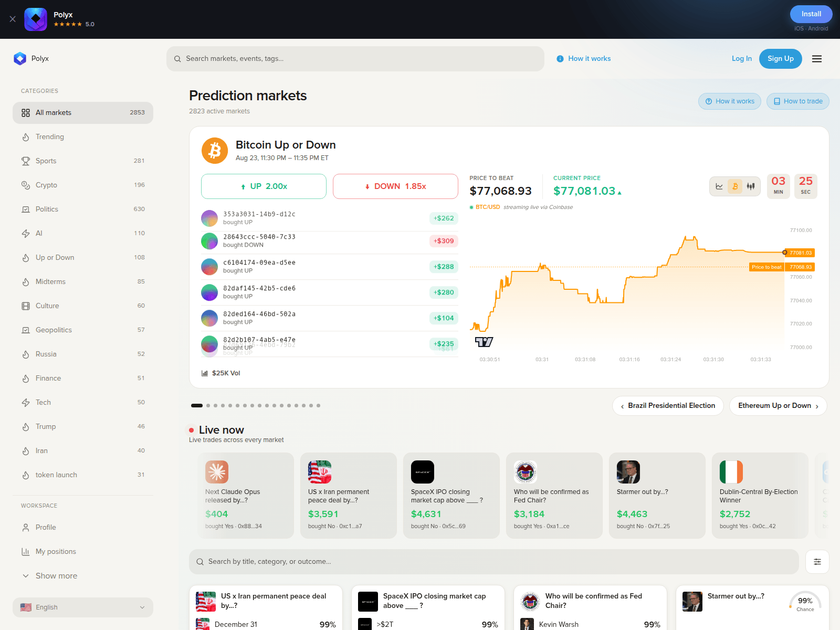Install the Polyx app
This screenshot has height=630, width=840.
point(811,14)
